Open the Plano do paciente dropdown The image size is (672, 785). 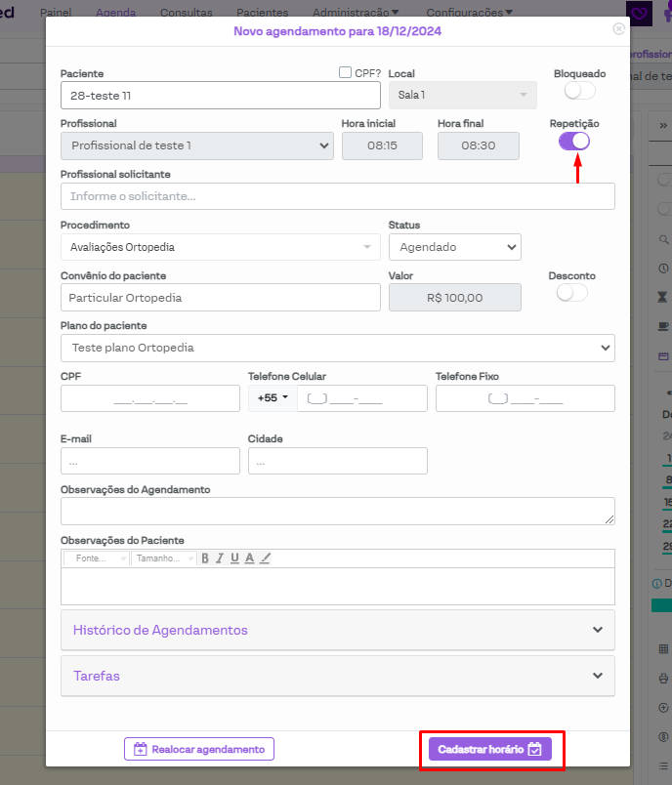tap(337, 348)
